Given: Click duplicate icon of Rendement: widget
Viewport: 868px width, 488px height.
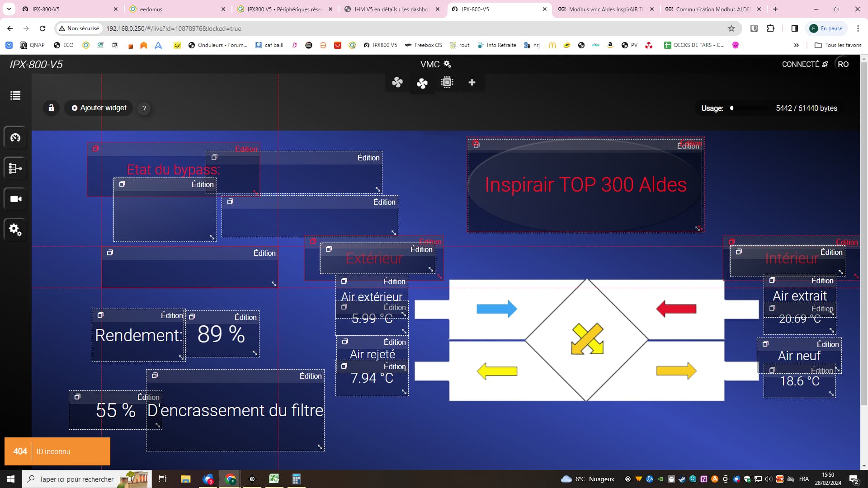Looking at the screenshot, I should (x=100, y=315).
